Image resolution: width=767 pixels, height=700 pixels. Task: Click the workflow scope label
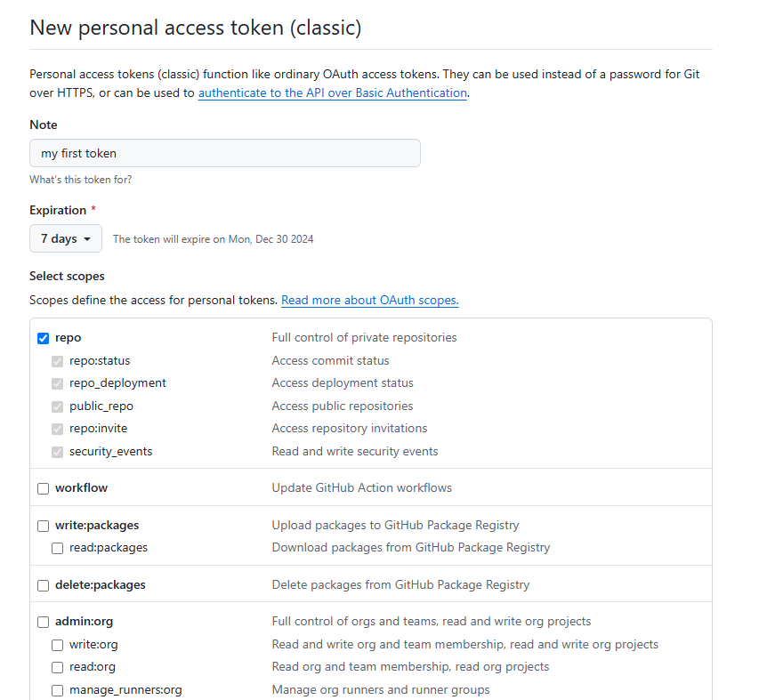pos(81,487)
